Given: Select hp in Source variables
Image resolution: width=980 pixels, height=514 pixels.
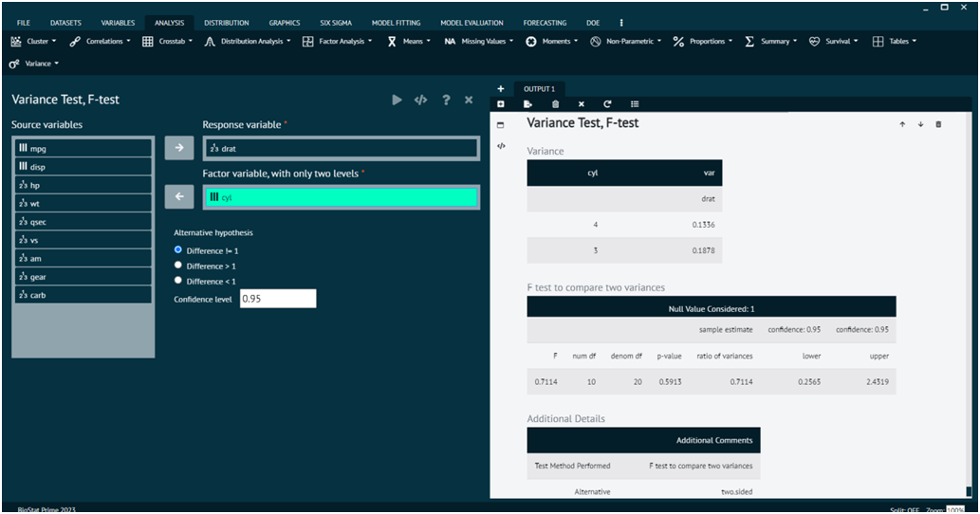Looking at the screenshot, I should pyautogui.click(x=83, y=185).
